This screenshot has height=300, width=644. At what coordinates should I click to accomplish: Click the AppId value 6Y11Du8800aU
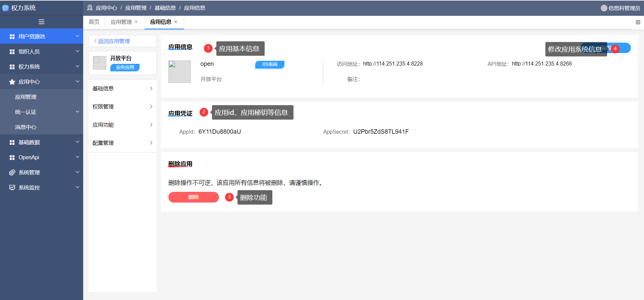pos(220,132)
